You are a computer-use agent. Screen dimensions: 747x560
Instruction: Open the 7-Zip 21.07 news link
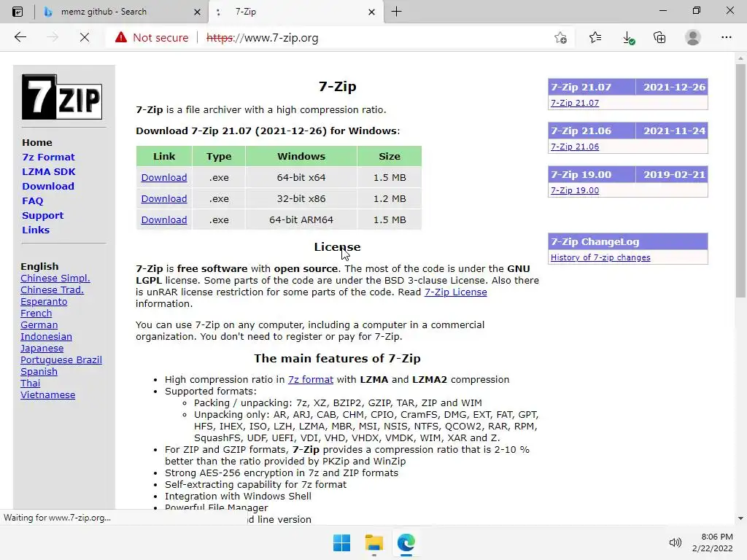(575, 103)
